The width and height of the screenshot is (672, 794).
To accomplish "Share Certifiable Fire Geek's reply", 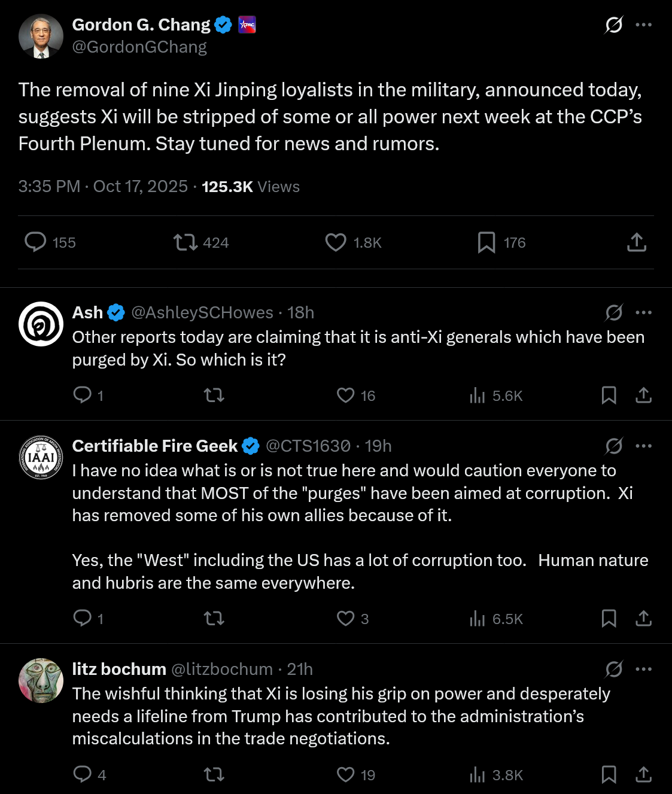I will pyautogui.click(x=644, y=619).
